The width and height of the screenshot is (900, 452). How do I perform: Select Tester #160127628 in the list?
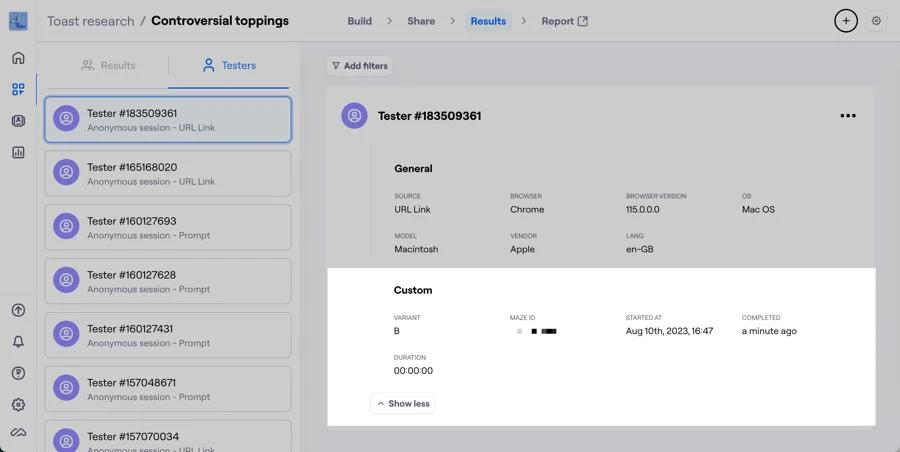click(168, 281)
